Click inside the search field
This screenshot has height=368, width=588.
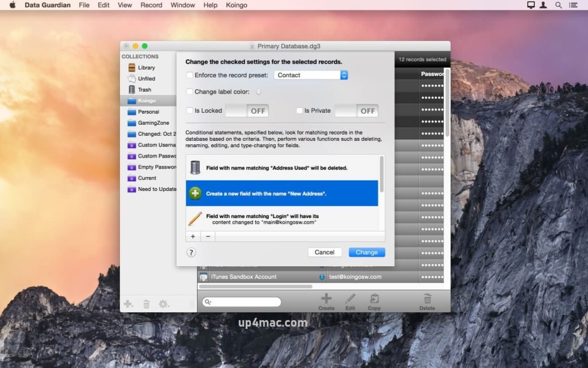[x=241, y=301]
